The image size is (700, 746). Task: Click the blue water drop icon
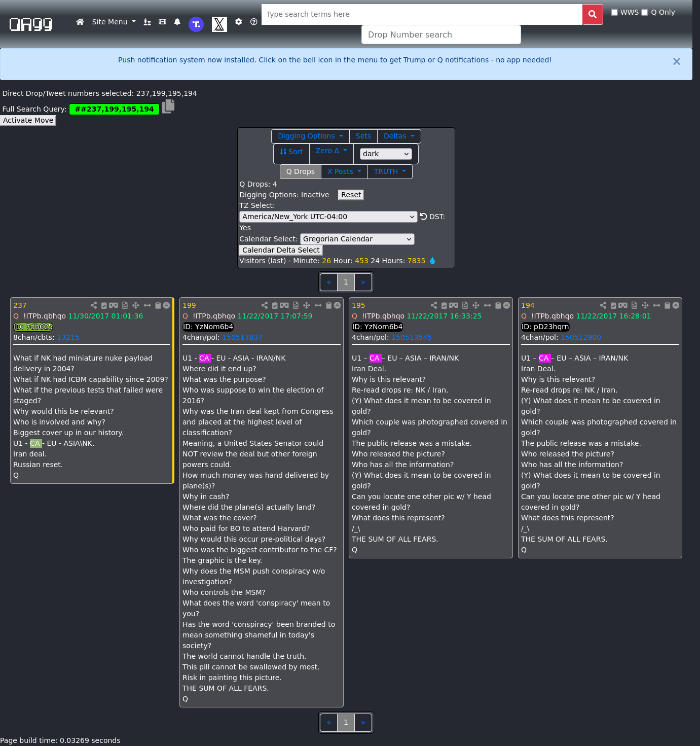click(x=432, y=261)
